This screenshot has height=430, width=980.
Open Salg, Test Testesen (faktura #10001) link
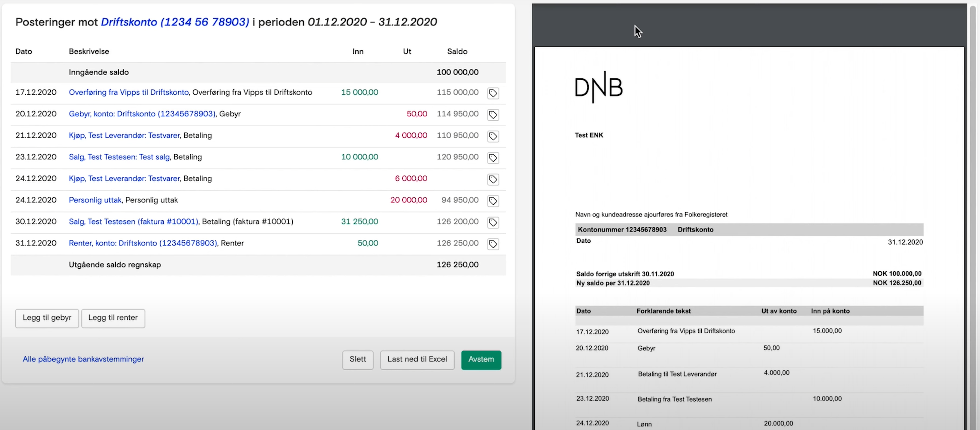coord(133,221)
